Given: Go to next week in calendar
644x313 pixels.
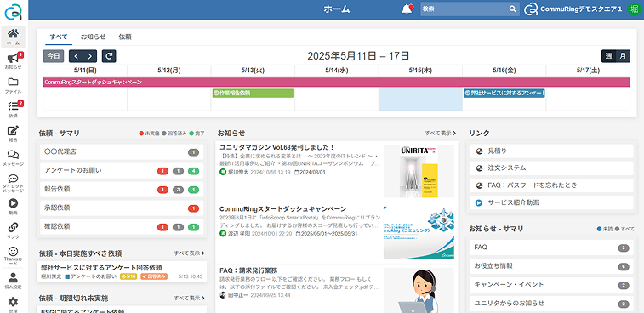Looking at the screenshot, I should (90, 56).
